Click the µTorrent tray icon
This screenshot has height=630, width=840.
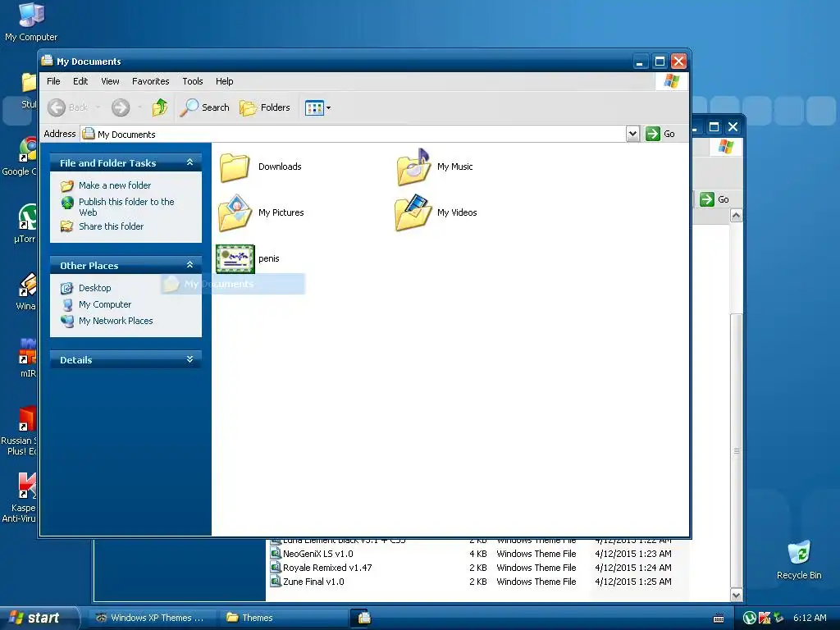750,619
